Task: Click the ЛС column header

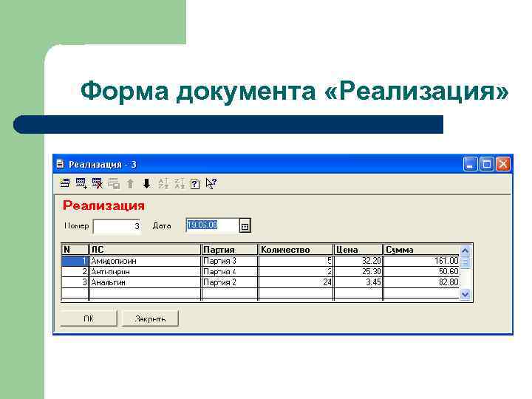Action: click(x=146, y=250)
